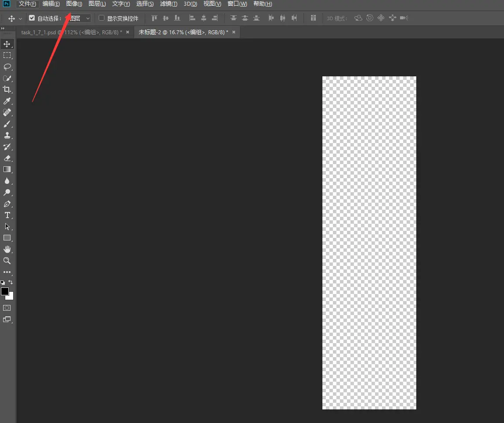
Task: Select the Clone Stamp tool
Action: 7,135
